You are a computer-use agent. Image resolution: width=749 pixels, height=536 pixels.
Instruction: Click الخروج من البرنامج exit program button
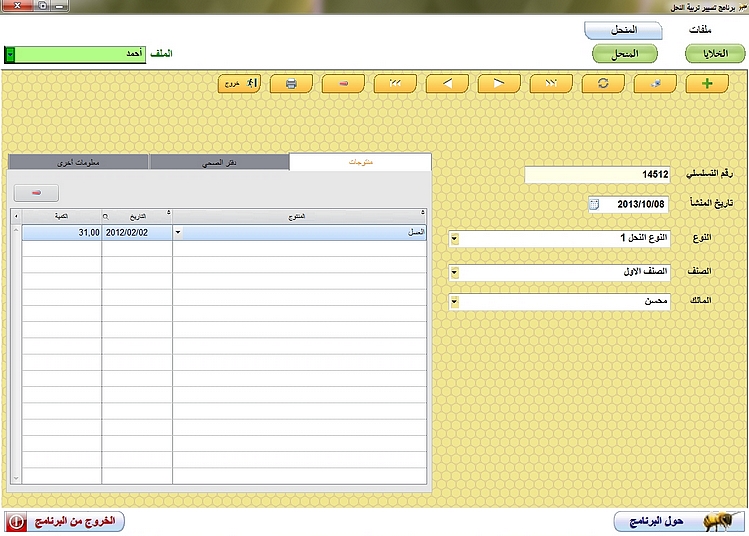coord(65,522)
